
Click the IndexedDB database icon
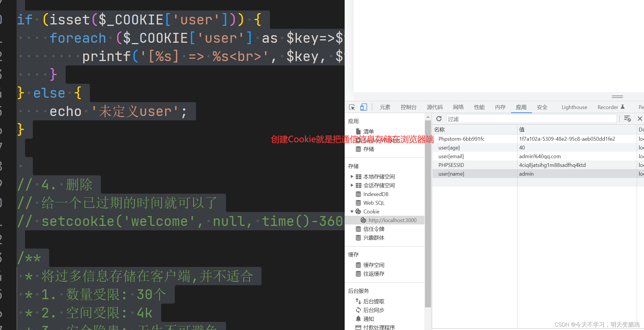(x=358, y=194)
